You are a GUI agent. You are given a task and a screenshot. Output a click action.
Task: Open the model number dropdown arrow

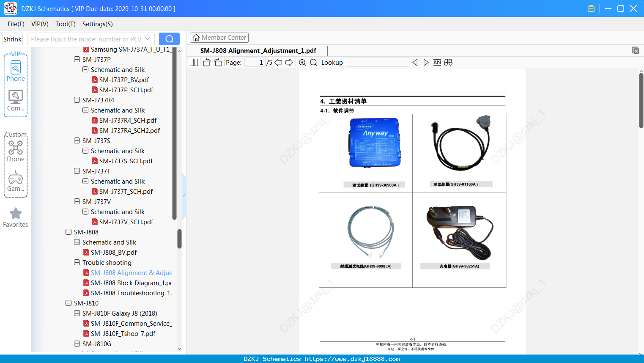click(148, 39)
